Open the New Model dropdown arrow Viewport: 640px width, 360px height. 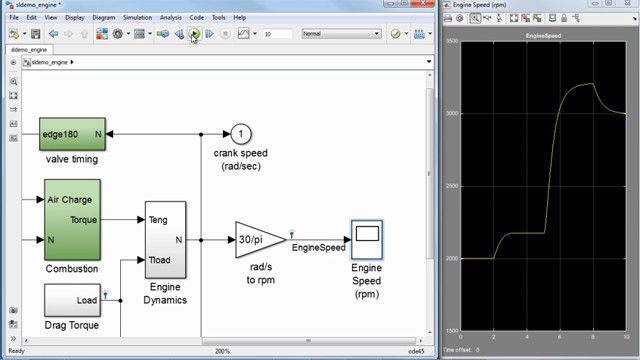tap(24, 34)
